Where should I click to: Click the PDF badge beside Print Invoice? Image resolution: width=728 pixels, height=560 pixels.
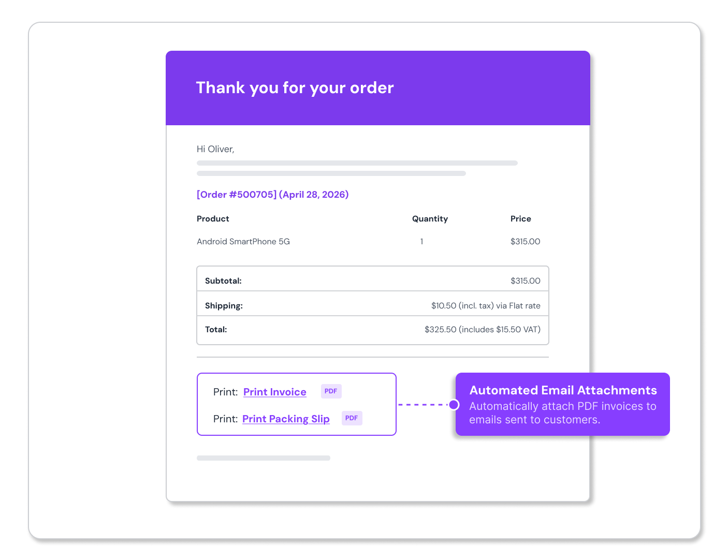pos(331,391)
